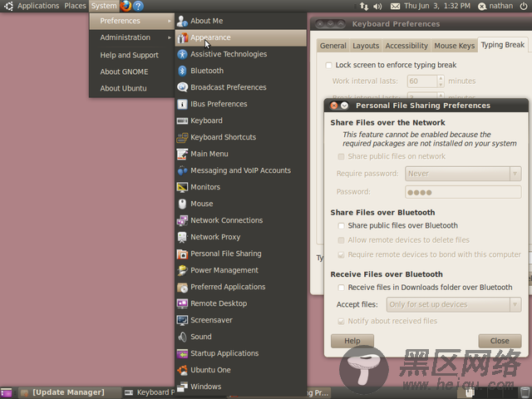532x399 pixels.
Task: Open the Applications menu
Action: (38, 6)
